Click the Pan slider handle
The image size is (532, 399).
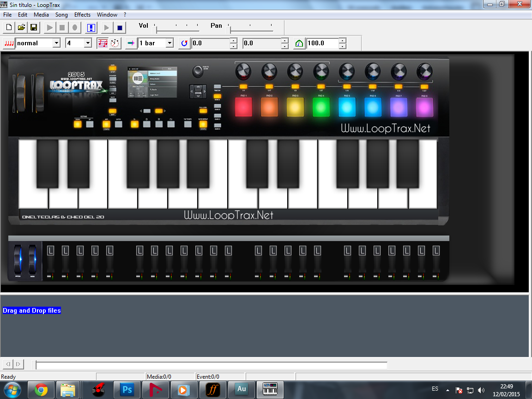point(230,29)
